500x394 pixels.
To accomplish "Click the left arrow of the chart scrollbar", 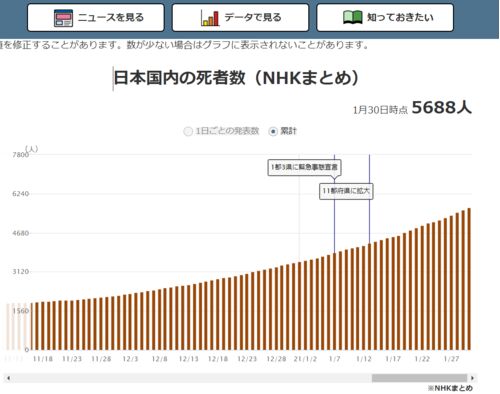I will click(x=8, y=378).
